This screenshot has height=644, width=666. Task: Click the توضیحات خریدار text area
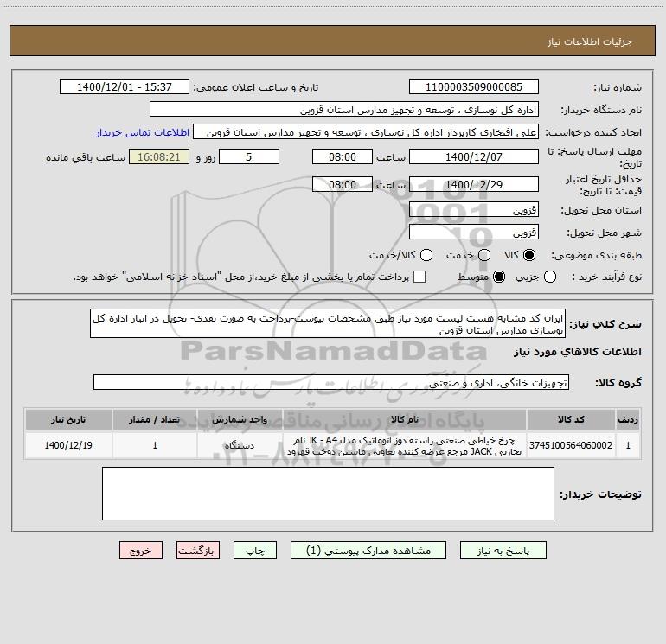(328, 494)
